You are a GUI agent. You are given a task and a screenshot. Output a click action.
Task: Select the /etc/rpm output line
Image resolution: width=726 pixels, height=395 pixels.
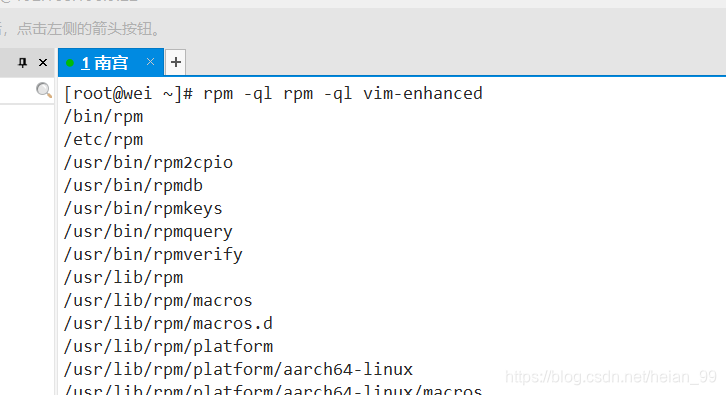103,139
